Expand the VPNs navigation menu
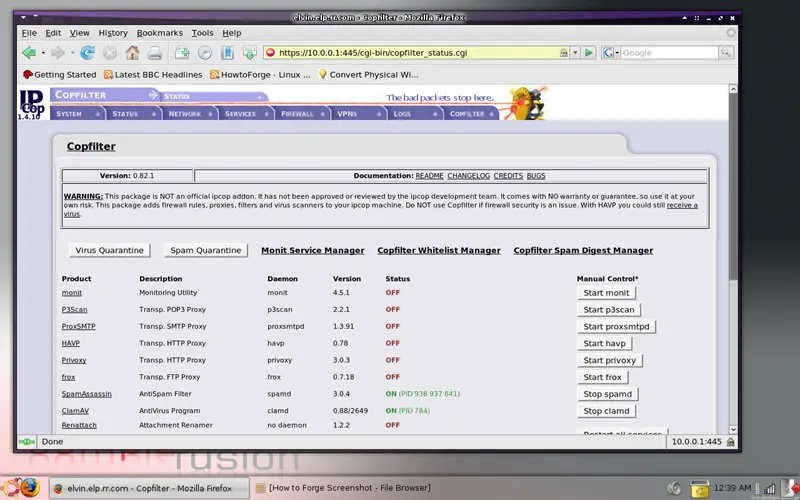This screenshot has height=500, width=800. (x=358, y=114)
